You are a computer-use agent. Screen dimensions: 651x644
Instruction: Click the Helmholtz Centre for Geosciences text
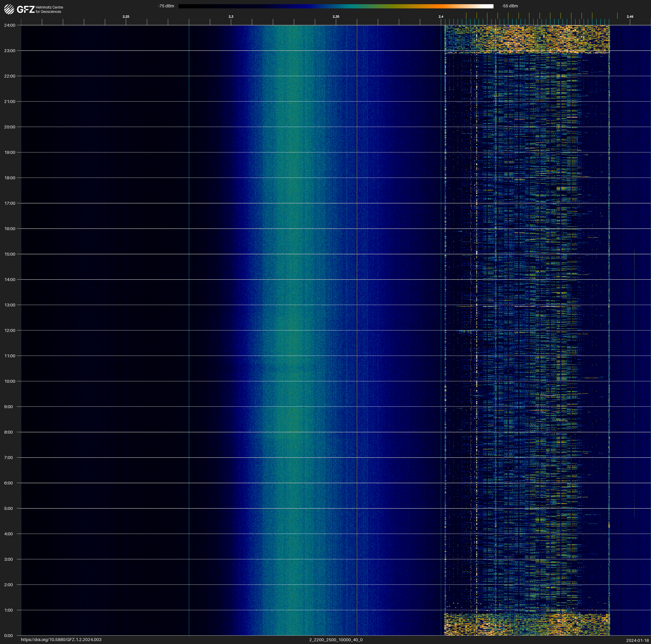pos(49,9)
